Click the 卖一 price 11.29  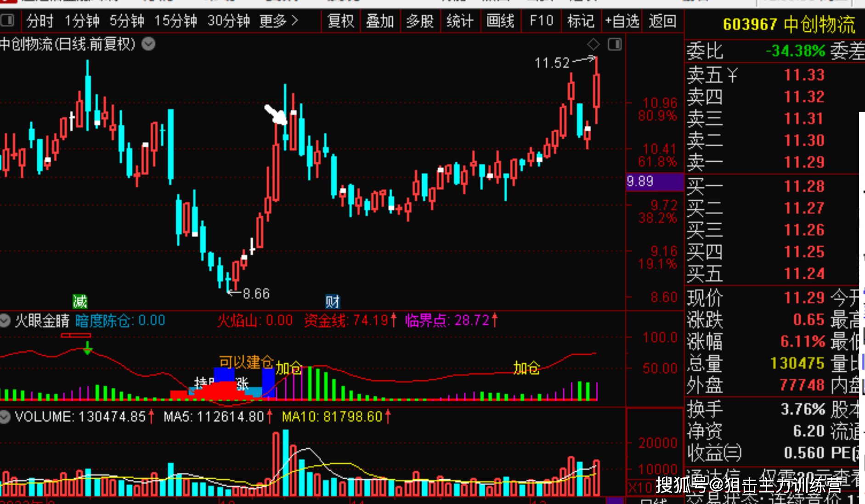coord(804,162)
